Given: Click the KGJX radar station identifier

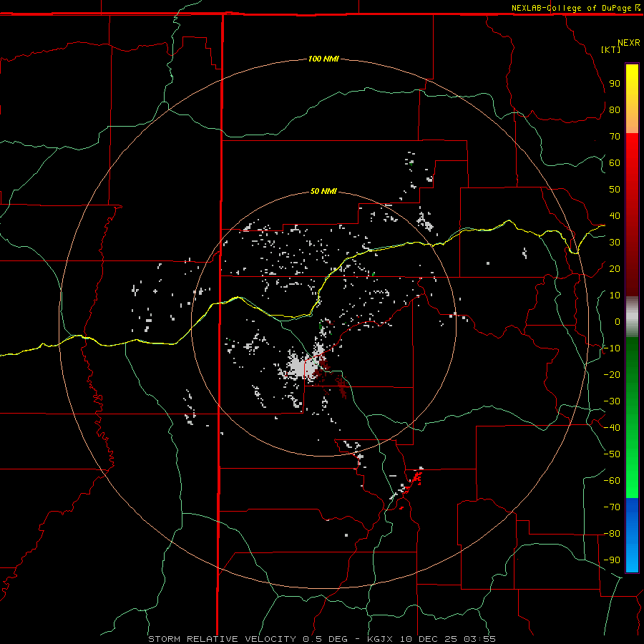Looking at the screenshot, I should [x=380, y=639].
